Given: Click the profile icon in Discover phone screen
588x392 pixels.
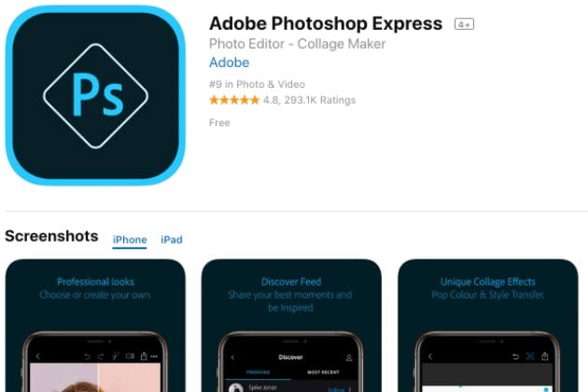Looking at the screenshot, I should point(349,357).
